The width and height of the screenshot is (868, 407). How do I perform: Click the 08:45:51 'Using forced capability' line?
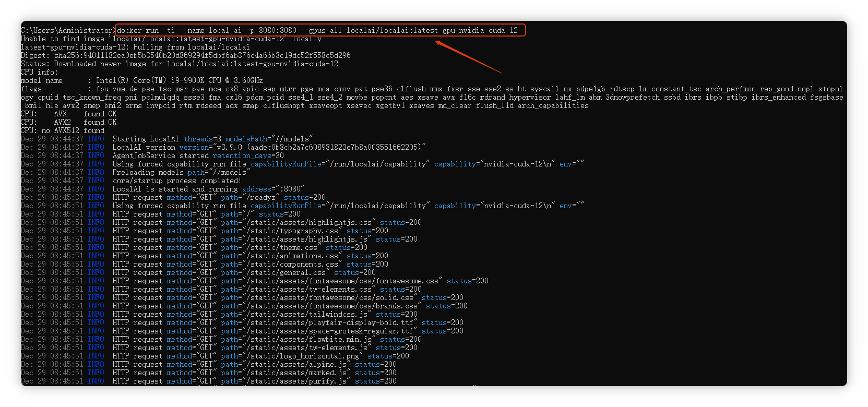pyautogui.click(x=303, y=206)
